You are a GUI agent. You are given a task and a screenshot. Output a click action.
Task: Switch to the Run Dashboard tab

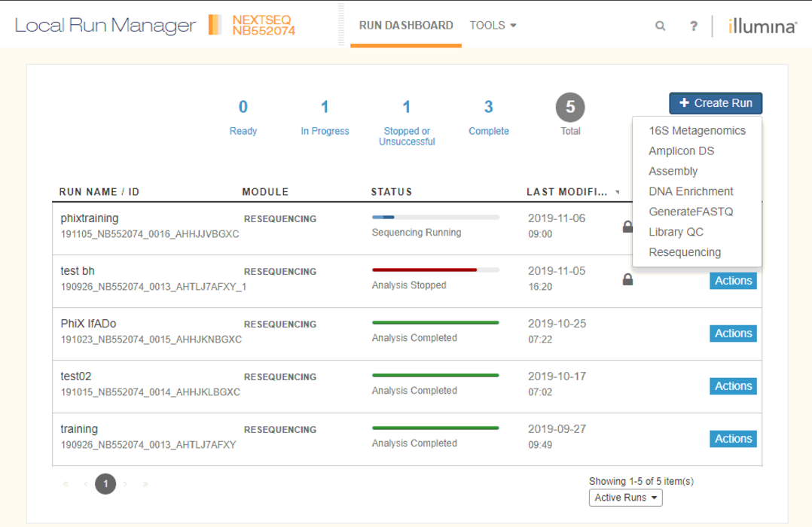click(405, 25)
